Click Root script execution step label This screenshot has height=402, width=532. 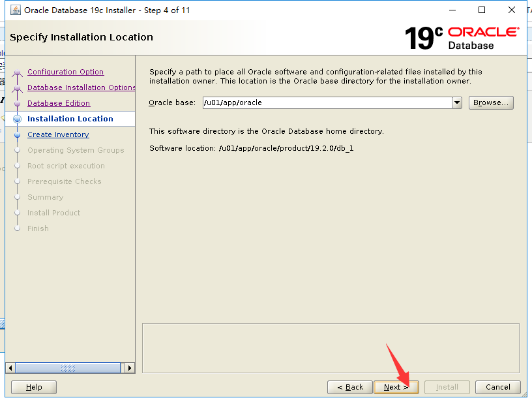(x=66, y=166)
